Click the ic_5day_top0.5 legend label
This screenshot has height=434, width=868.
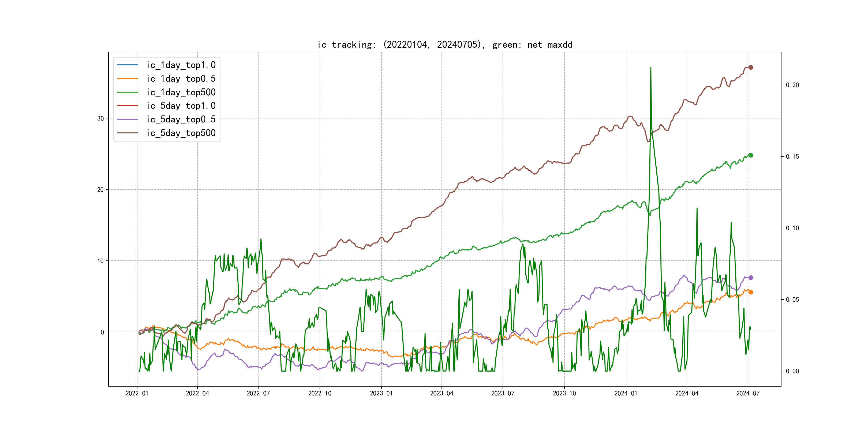[x=181, y=119]
